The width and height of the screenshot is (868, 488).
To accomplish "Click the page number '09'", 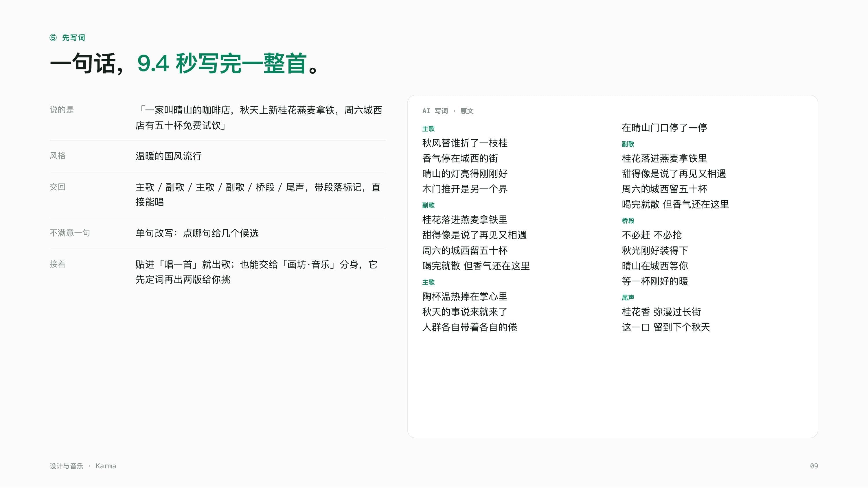I will (x=814, y=466).
